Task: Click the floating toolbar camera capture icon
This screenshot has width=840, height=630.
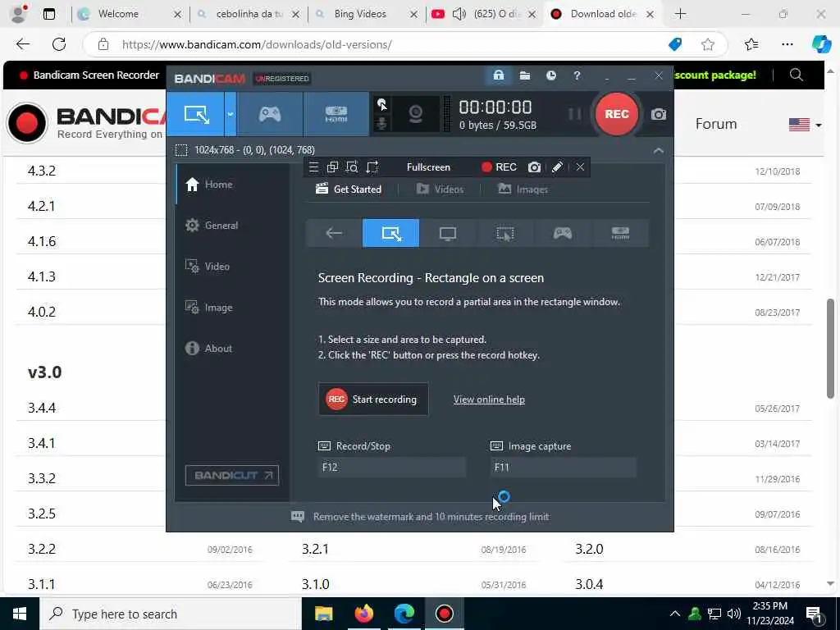Action: click(534, 167)
